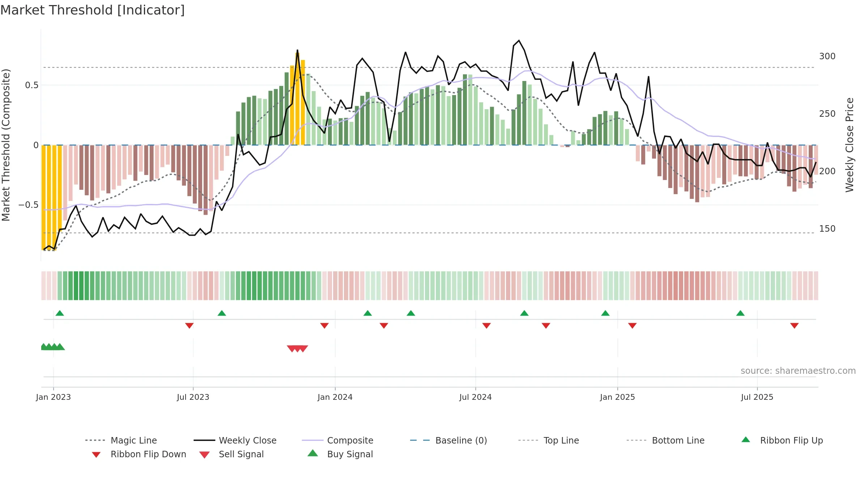Toggle Composite legend entry
868x488 pixels.
pyautogui.click(x=337, y=440)
